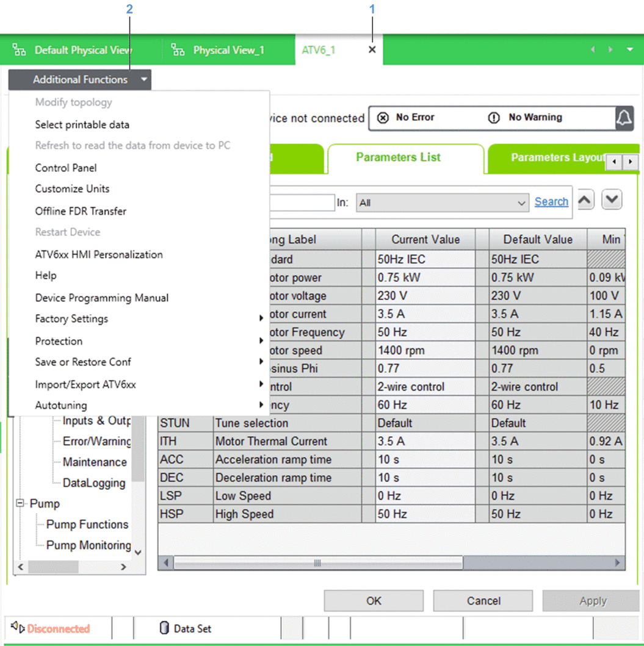
Task: Click the ITH Motor Thermal Current label
Action: point(271,441)
